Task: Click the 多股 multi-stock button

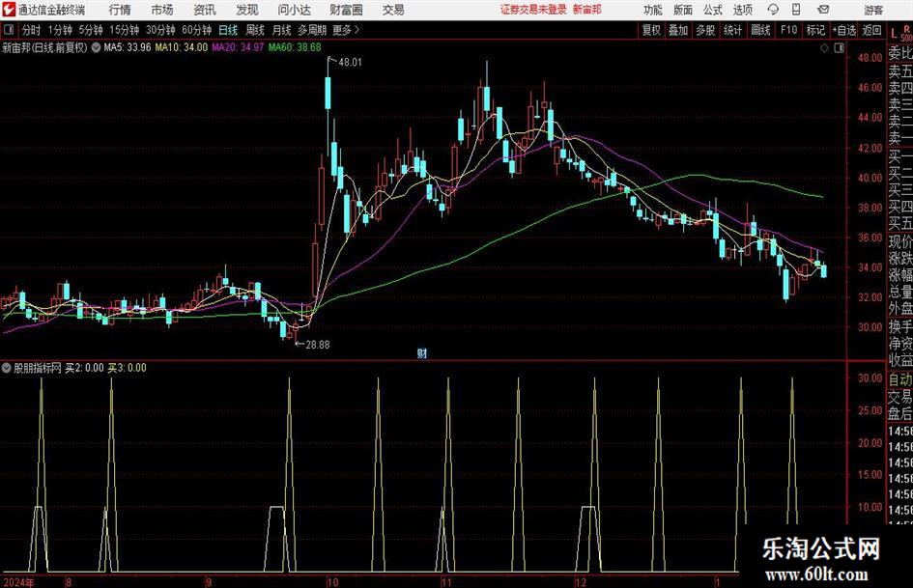Action: click(705, 30)
